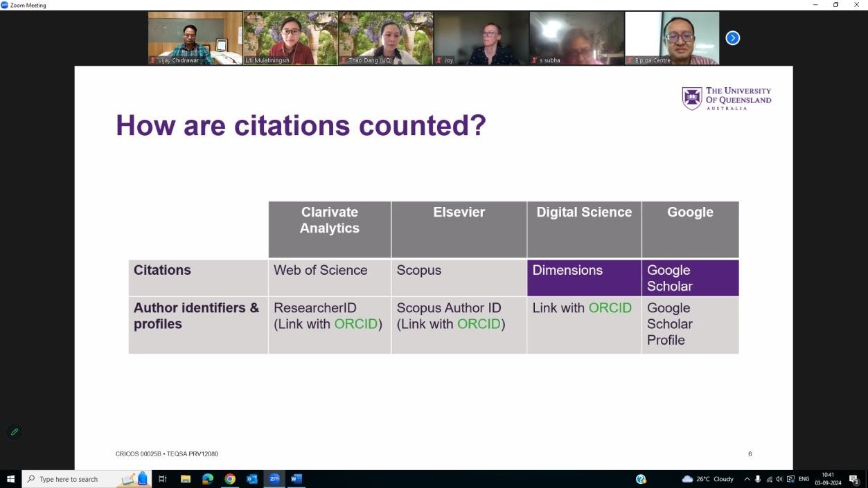Open Task View on the taskbar
The height and width of the screenshot is (488, 868).
[x=163, y=479]
